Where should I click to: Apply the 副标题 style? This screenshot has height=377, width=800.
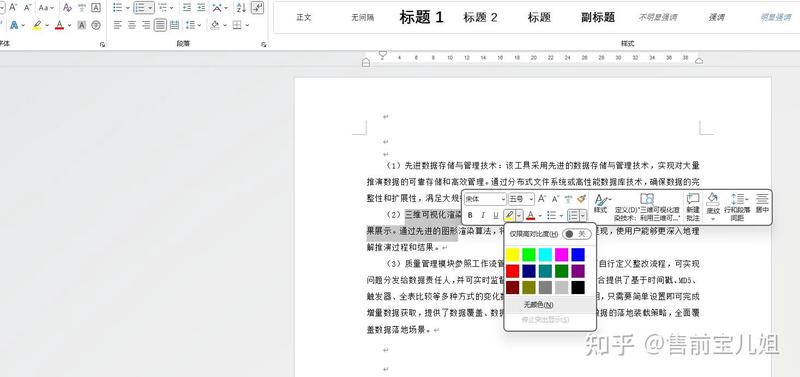pyautogui.click(x=598, y=17)
